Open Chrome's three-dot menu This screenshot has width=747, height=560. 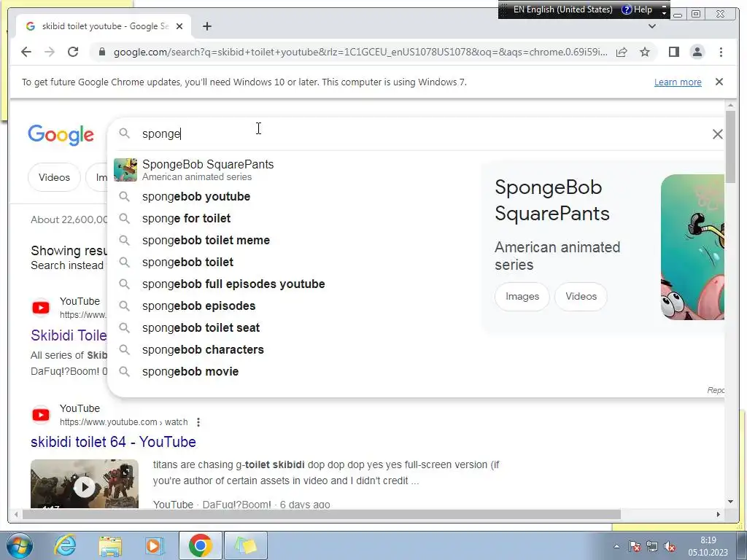pos(721,52)
